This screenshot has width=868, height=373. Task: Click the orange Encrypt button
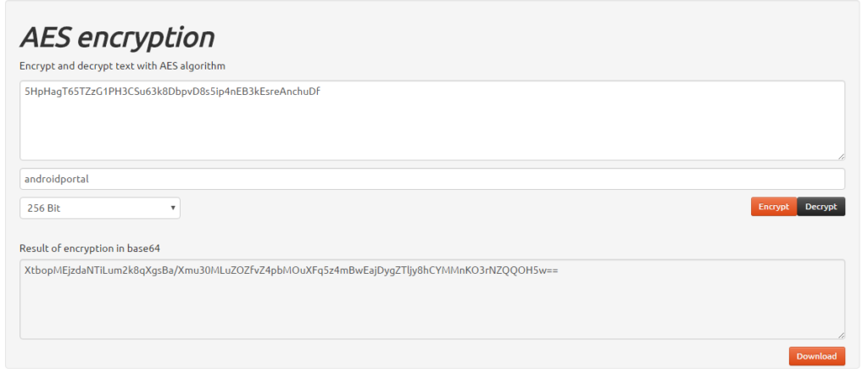(x=773, y=207)
